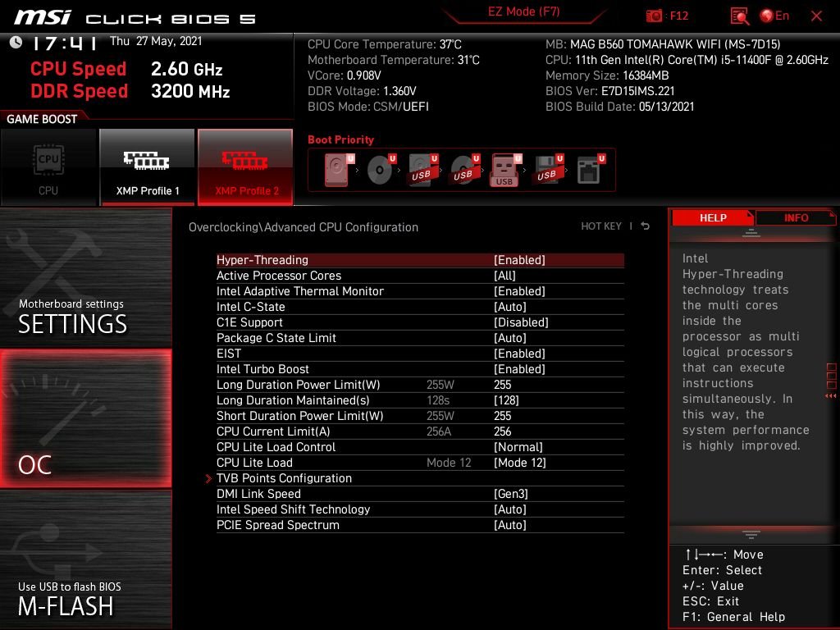Viewport: 840px width, 630px height.
Task: Close the BIOS with the X icon
Action: point(816,16)
